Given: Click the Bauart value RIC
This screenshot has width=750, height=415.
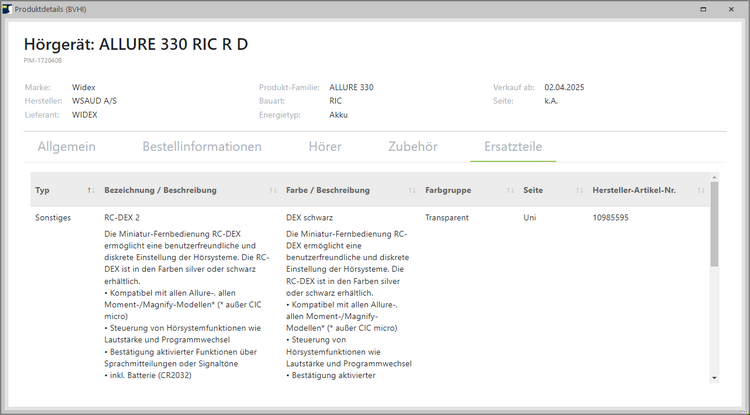Looking at the screenshot, I should pos(335,101).
